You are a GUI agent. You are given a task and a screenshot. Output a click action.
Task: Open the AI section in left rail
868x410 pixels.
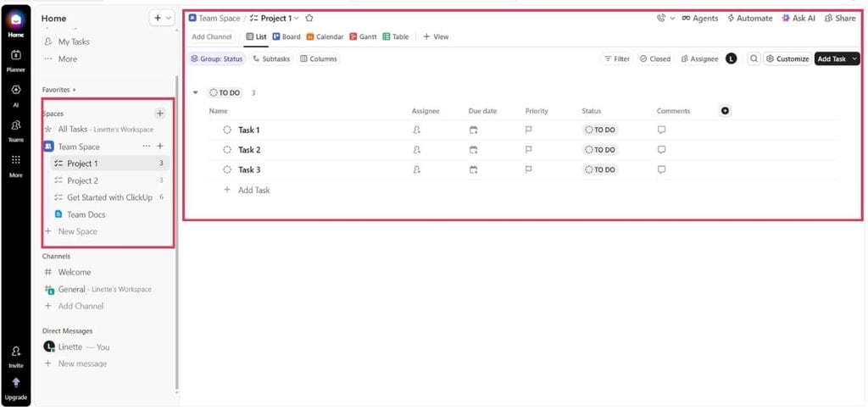[x=15, y=95]
